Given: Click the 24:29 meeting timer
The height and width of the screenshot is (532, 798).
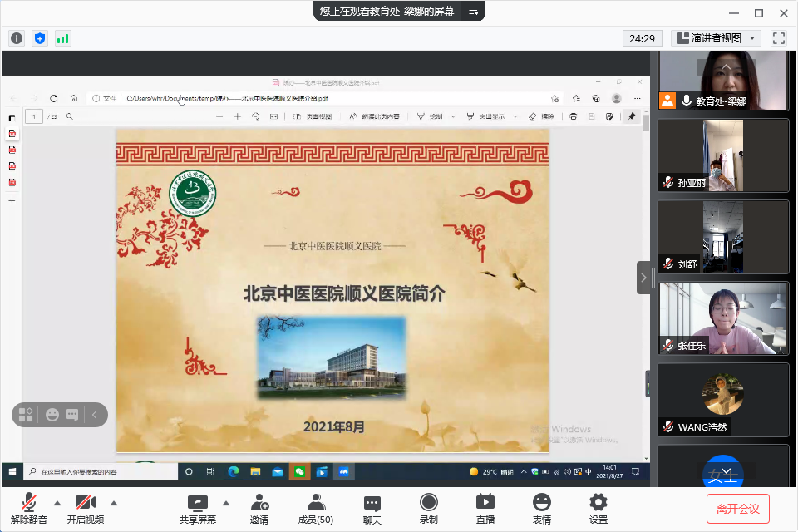Looking at the screenshot, I should [642, 38].
